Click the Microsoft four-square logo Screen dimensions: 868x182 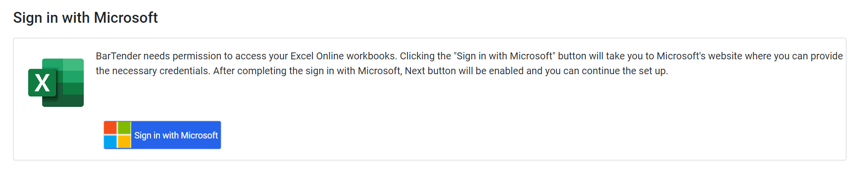tap(117, 135)
